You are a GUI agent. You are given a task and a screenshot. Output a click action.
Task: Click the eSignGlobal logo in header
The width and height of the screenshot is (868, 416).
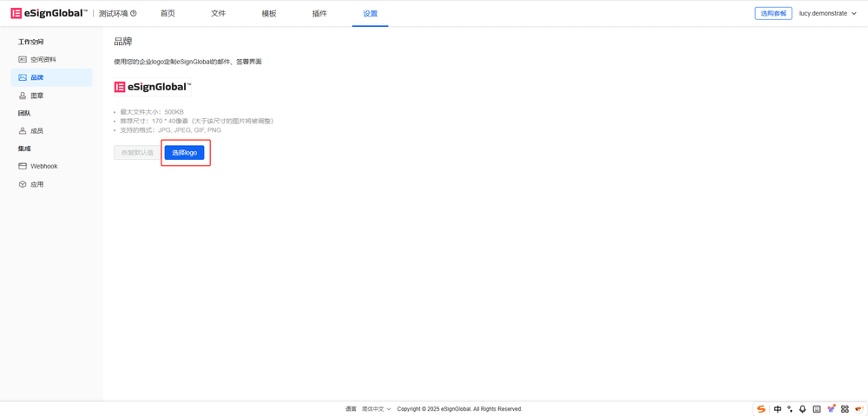[x=49, y=13]
